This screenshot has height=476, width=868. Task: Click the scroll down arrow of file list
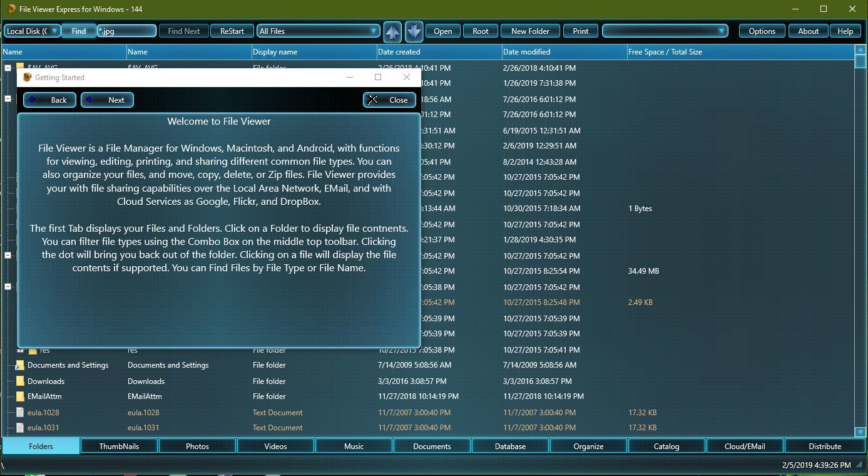pyautogui.click(x=861, y=432)
